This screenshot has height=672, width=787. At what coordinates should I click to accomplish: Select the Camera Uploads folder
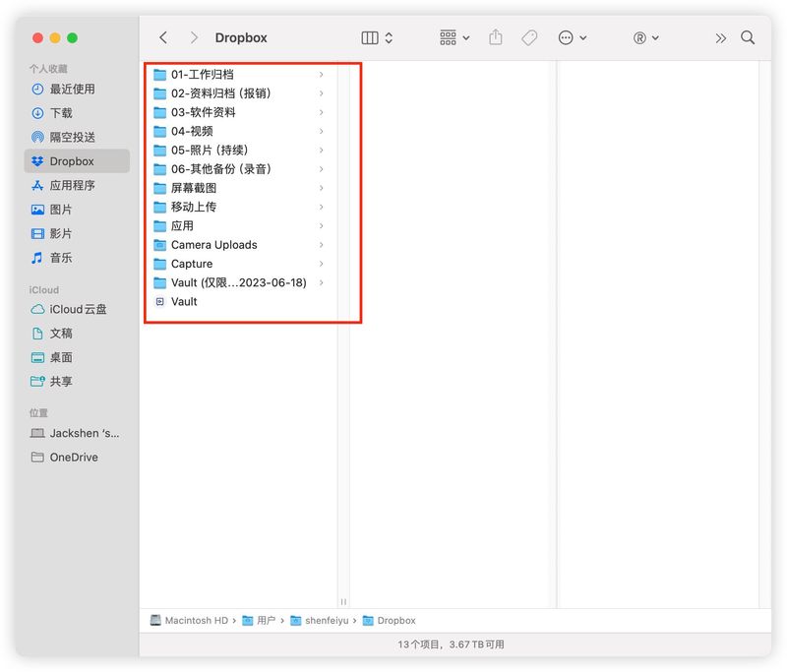point(239,245)
